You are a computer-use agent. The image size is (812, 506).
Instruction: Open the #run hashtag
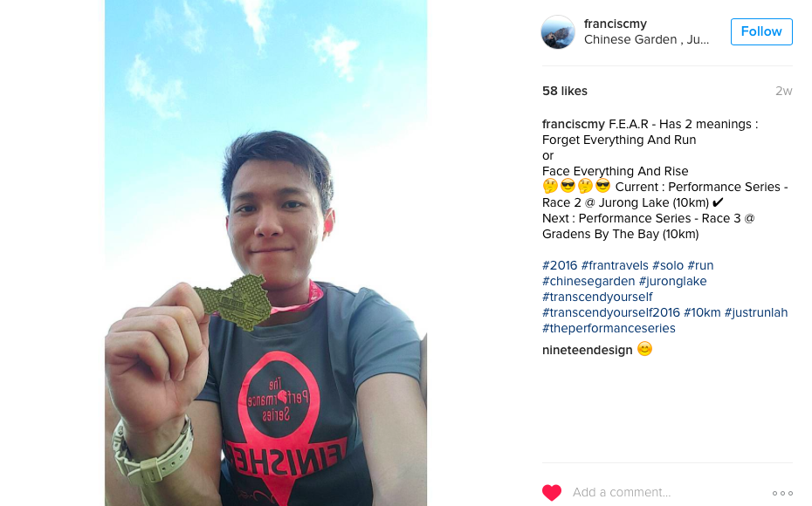700,265
